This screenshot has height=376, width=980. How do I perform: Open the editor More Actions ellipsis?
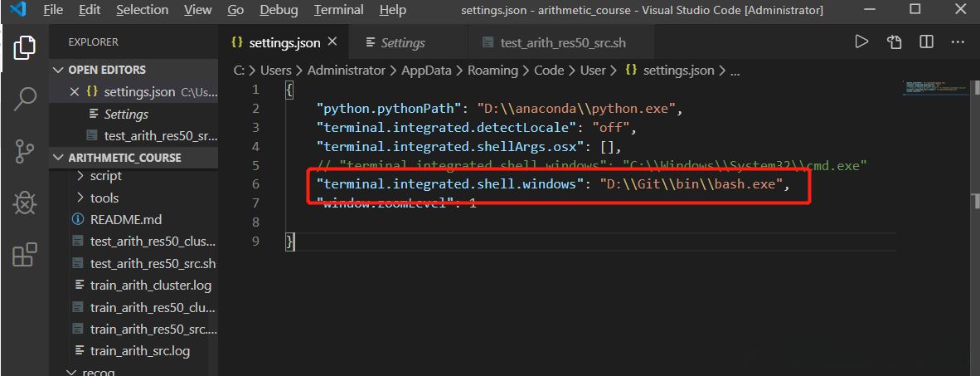958,42
